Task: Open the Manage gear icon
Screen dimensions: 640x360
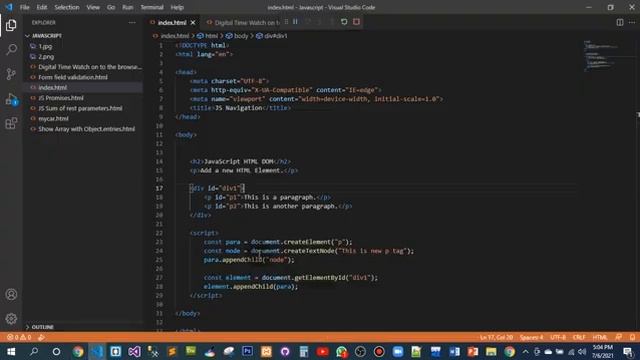Action: click(11, 318)
